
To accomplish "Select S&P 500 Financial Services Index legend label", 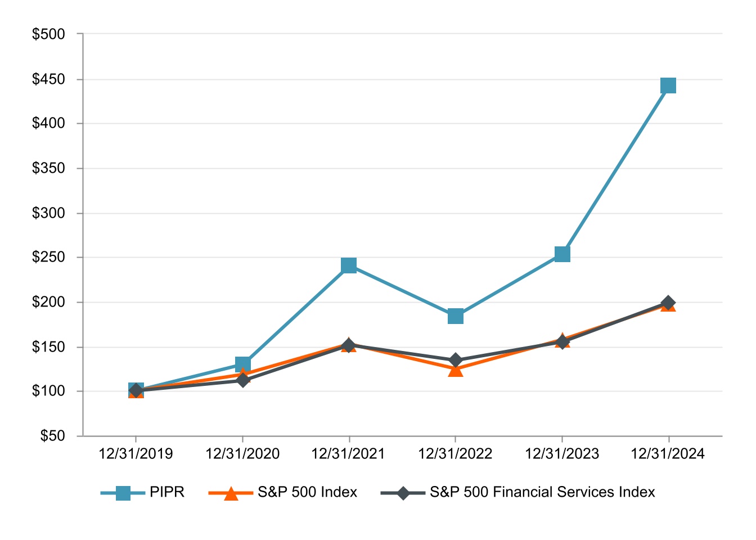I will click(x=542, y=492).
